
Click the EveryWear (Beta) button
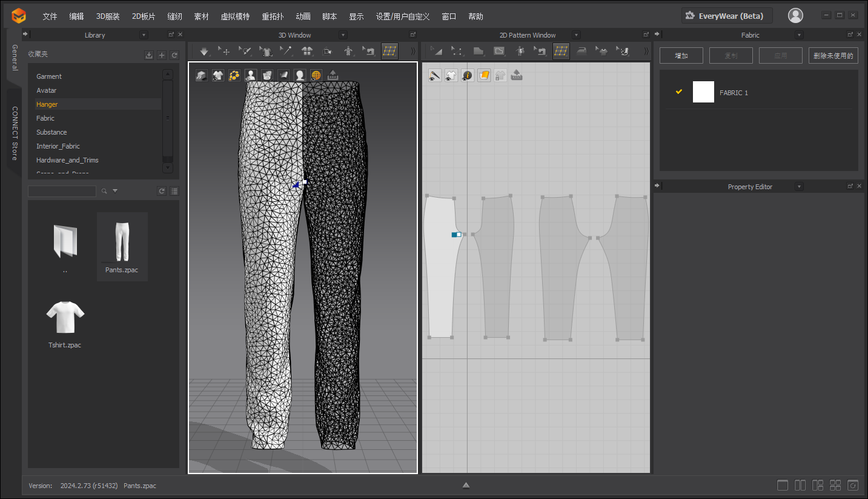pos(727,16)
